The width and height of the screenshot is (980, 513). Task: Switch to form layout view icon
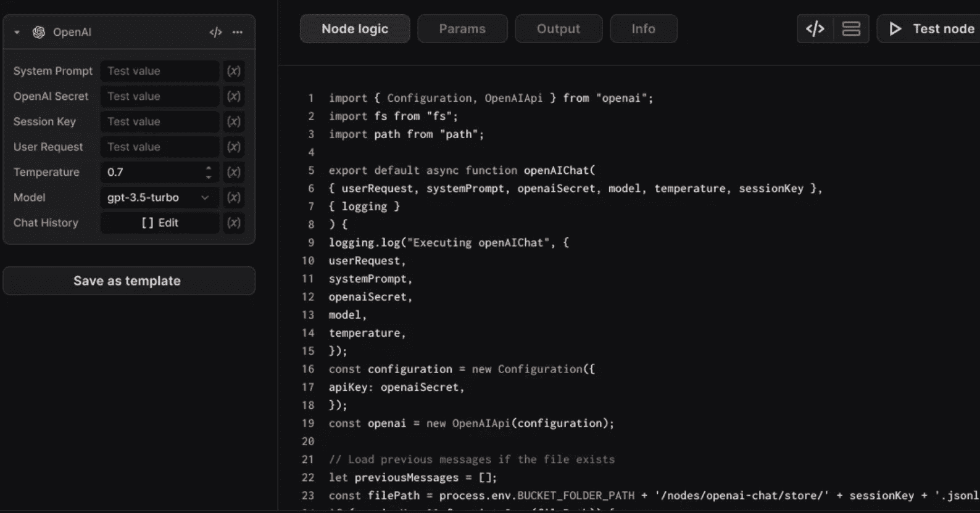[851, 29]
